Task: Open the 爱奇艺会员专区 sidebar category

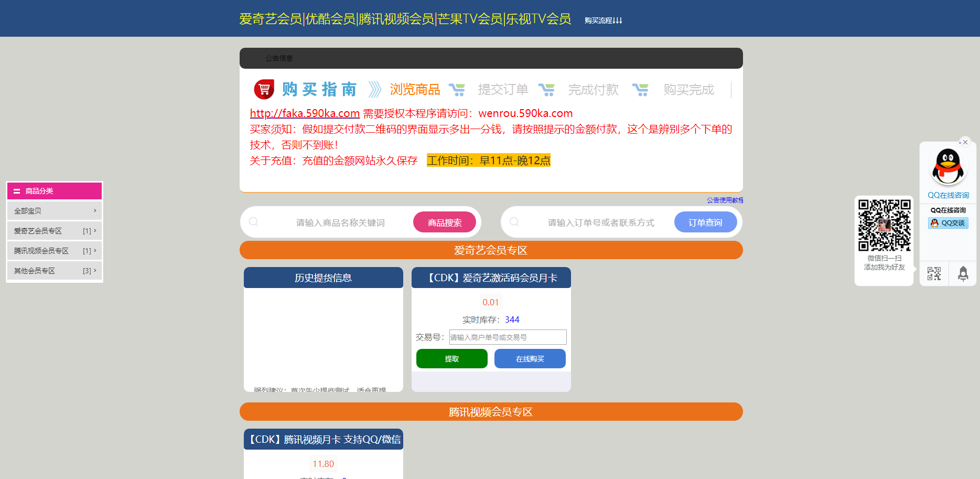Action: (55, 231)
